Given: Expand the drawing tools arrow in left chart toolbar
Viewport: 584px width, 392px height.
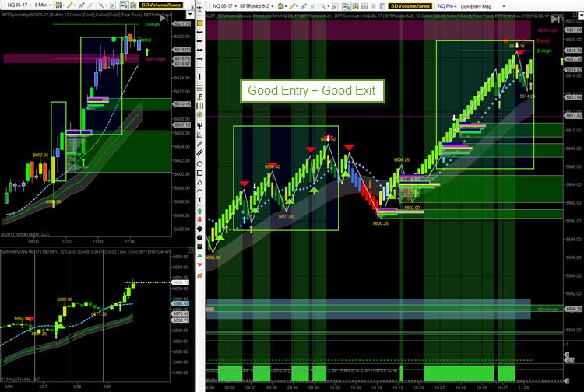Looking at the screenshot, I should [x=75, y=5].
